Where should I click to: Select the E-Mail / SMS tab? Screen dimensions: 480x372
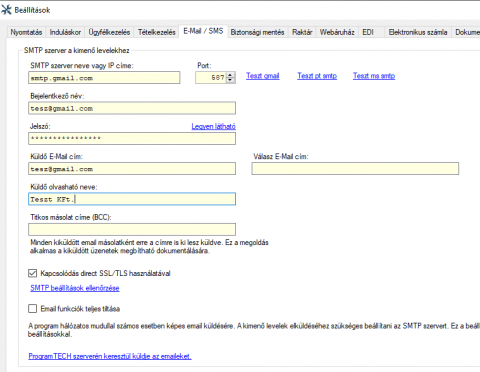(203, 31)
